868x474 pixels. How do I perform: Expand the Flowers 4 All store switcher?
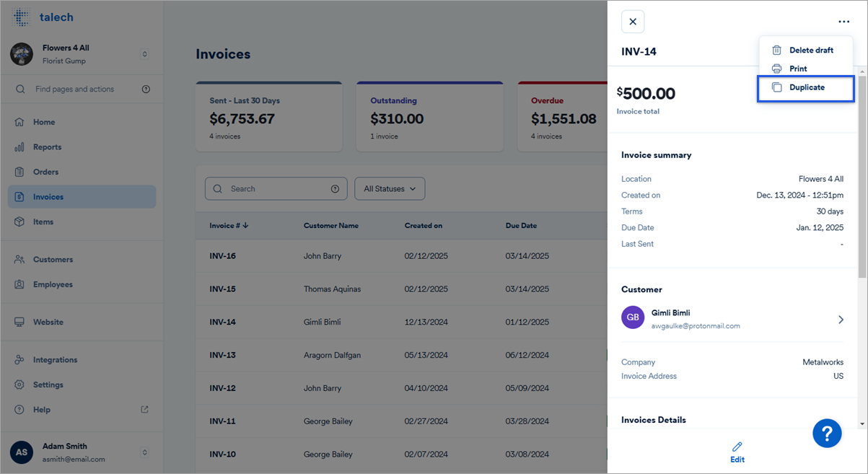pyautogui.click(x=144, y=54)
